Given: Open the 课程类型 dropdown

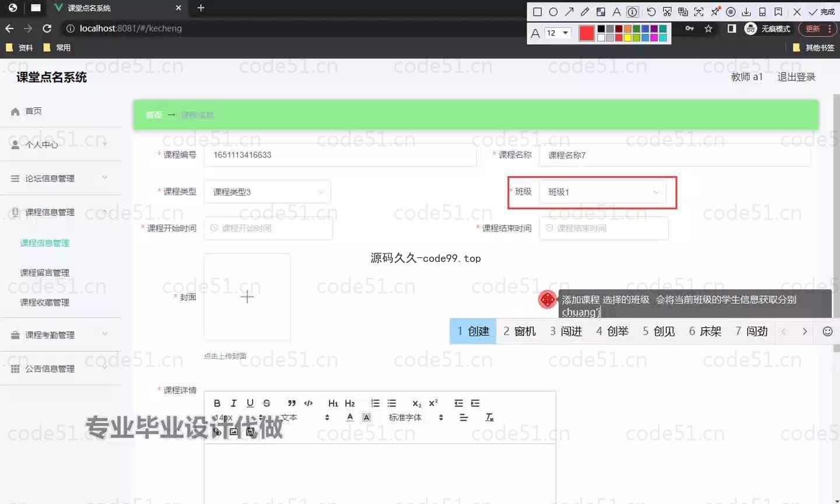Looking at the screenshot, I should (267, 192).
